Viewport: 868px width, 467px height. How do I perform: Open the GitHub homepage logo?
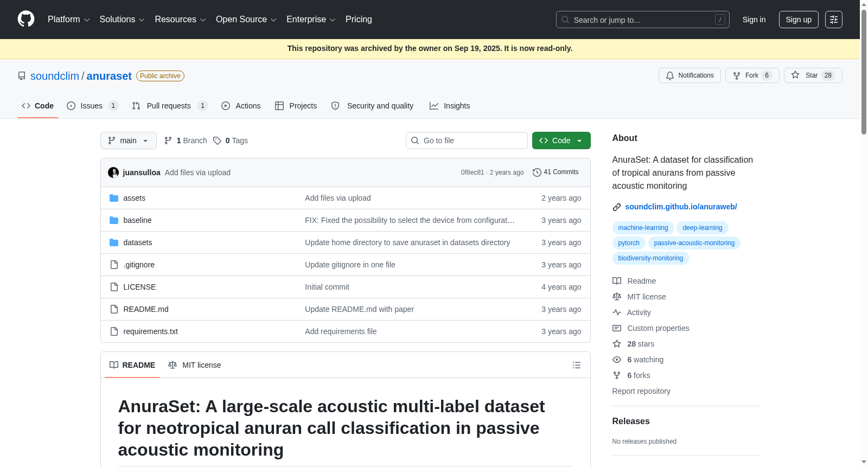[x=26, y=20]
